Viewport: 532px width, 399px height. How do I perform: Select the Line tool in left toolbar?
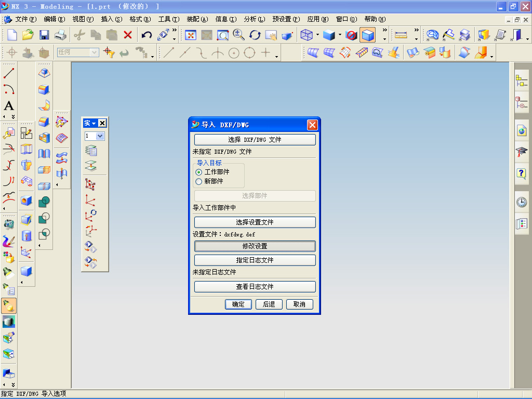(x=8, y=73)
